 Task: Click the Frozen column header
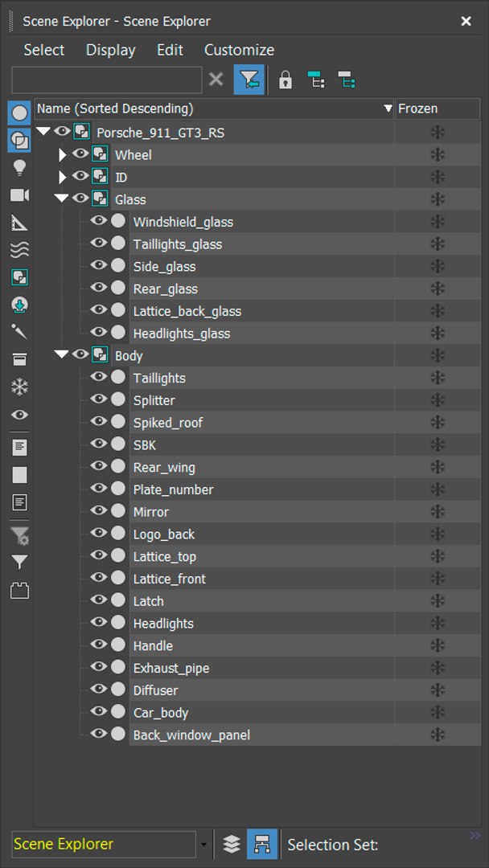[438, 109]
